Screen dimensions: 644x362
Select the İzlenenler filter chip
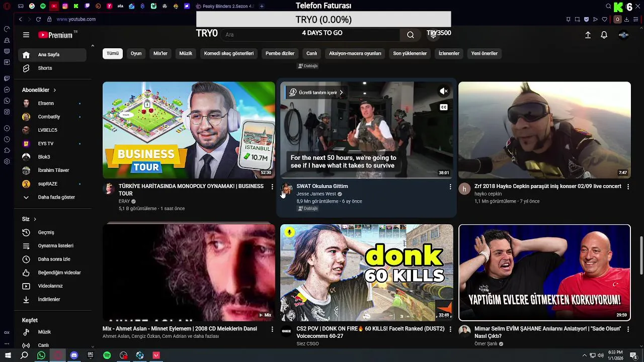[x=449, y=53]
